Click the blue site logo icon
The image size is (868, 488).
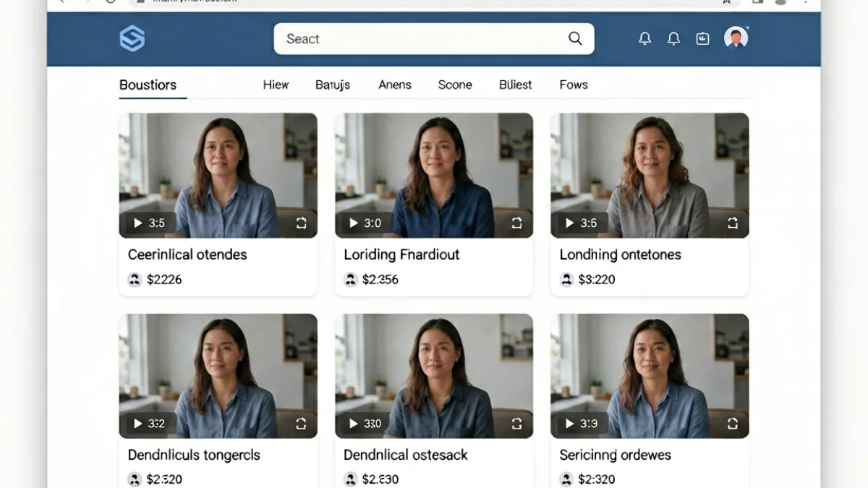click(132, 38)
